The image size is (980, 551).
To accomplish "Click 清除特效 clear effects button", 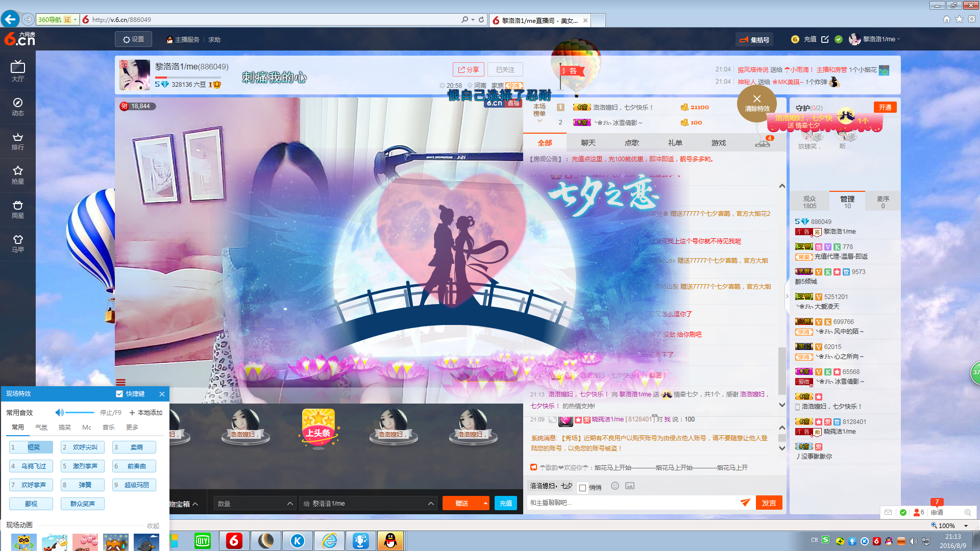I will tap(757, 103).
